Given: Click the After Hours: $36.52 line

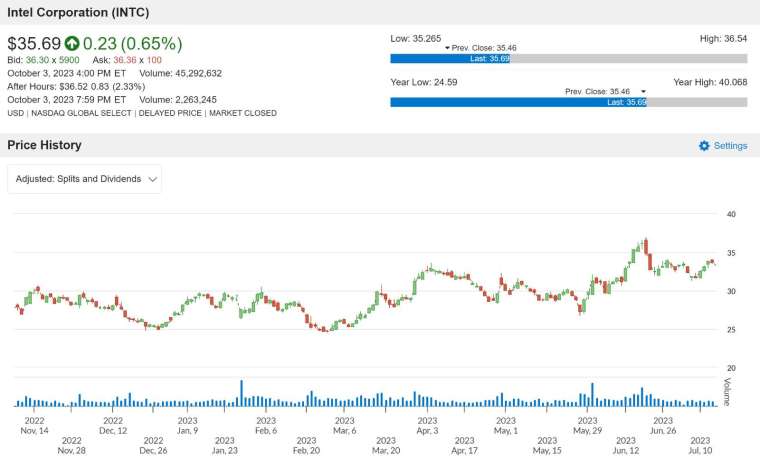Looking at the screenshot, I should tap(76, 86).
